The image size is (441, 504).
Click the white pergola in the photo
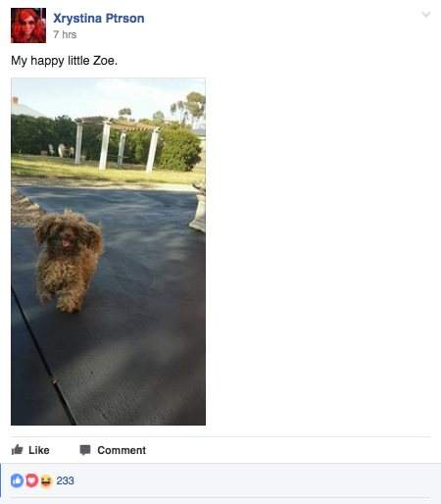(117, 143)
